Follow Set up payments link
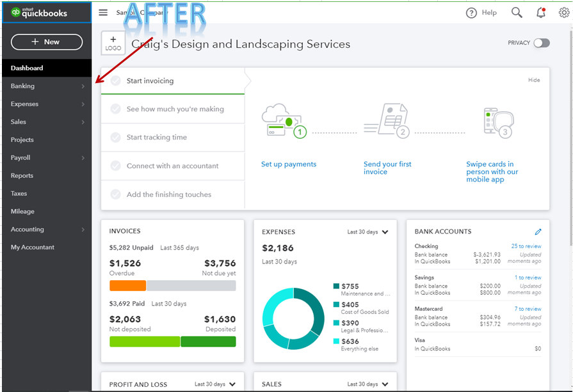 (x=289, y=164)
